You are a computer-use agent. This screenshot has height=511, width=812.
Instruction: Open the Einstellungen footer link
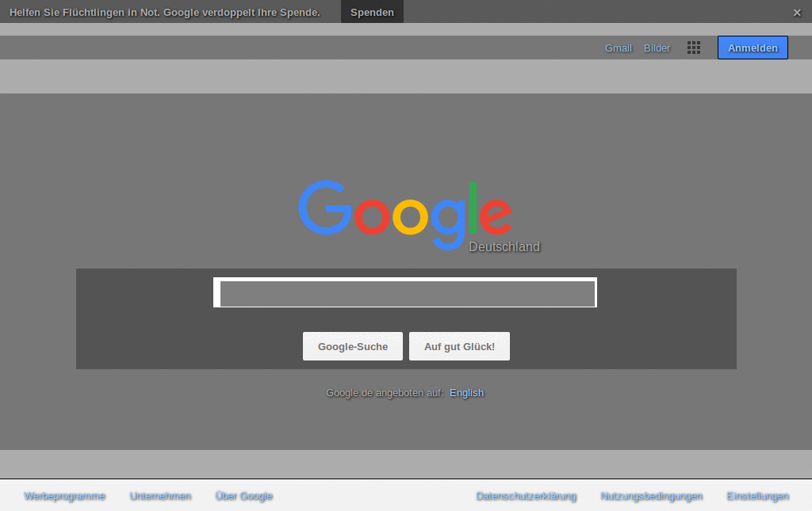[757, 496]
